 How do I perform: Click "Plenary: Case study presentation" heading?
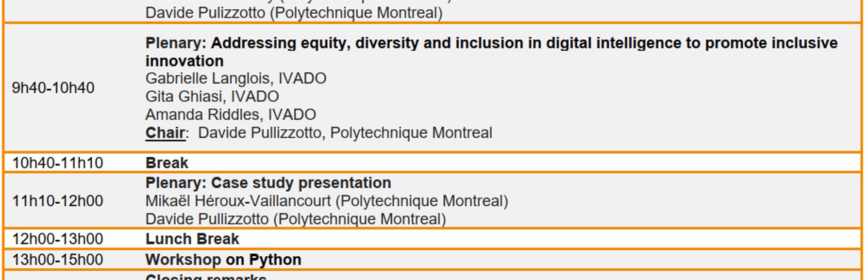(268, 183)
